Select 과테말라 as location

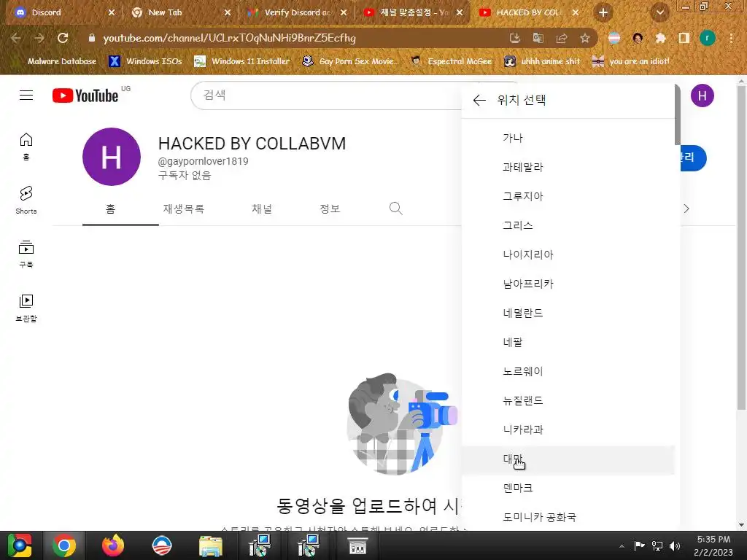click(x=568, y=167)
